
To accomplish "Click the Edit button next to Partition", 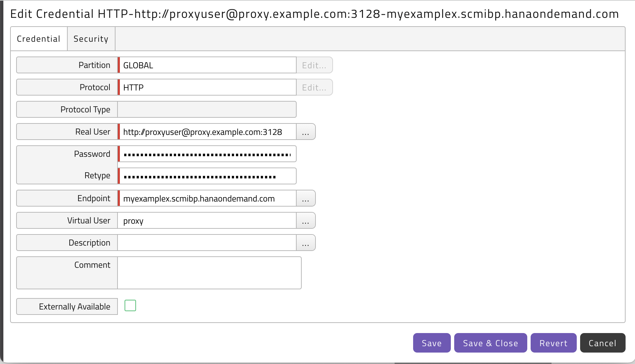I will tap(314, 65).
